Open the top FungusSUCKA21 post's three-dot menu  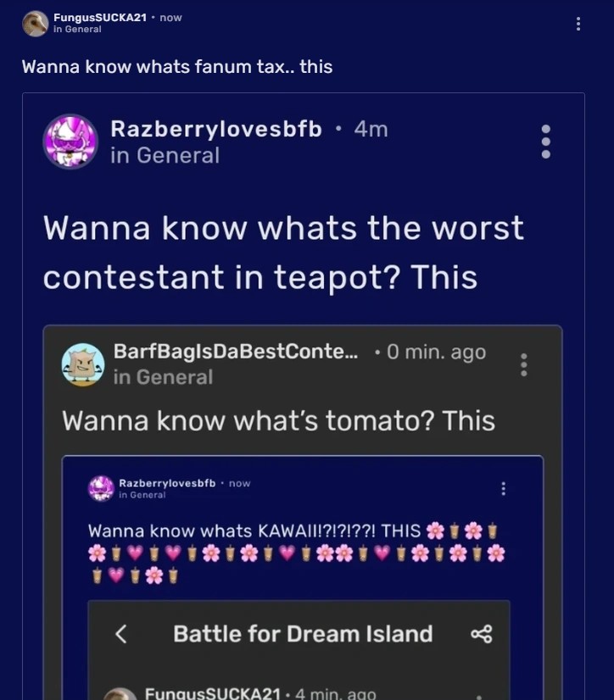pyautogui.click(x=578, y=24)
